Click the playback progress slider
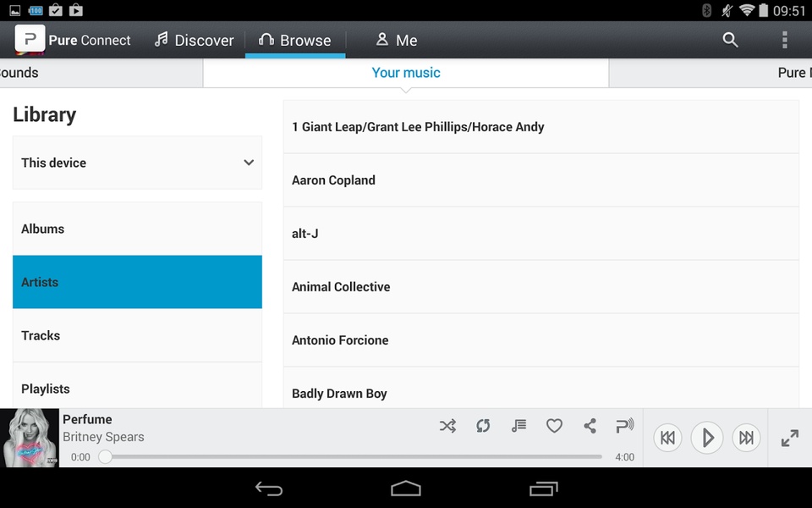 pyautogui.click(x=354, y=456)
